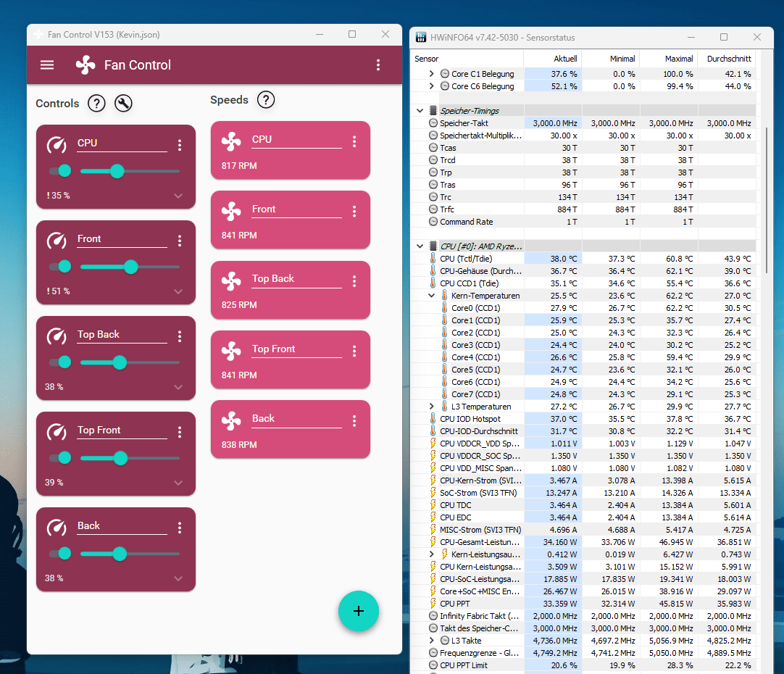The image size is (784, 674).
Task: Collapse the Speicher-Timings section in HWiNFO
Action: click(x=420, y=110)
